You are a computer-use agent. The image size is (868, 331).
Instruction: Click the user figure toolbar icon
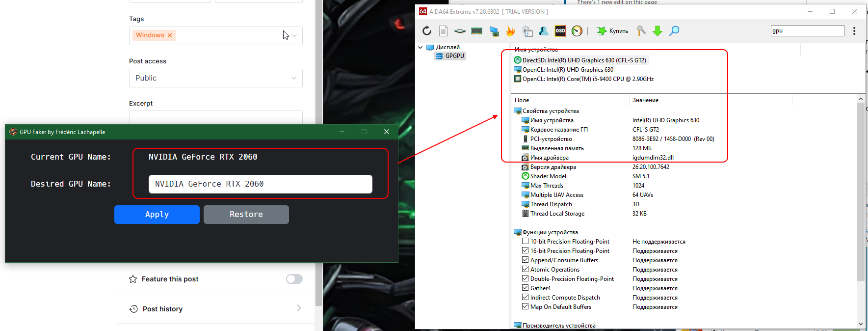coord(543,31)
